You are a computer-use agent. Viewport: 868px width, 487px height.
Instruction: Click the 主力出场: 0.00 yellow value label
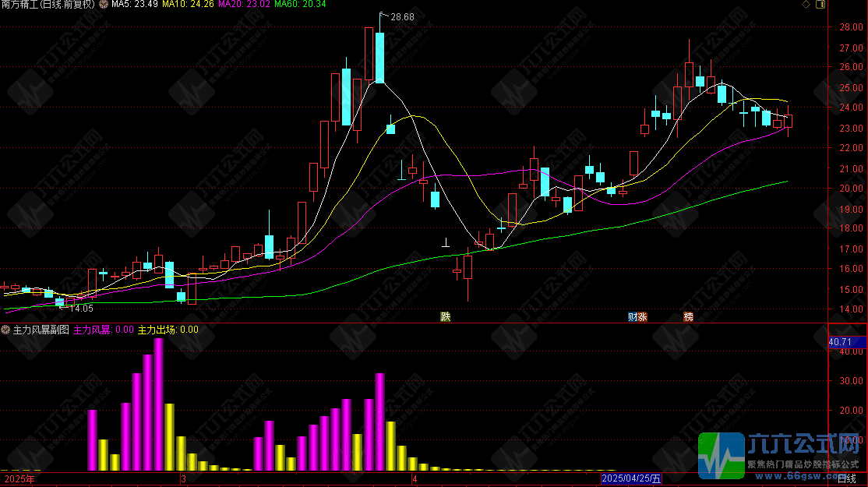click(168, 330)
